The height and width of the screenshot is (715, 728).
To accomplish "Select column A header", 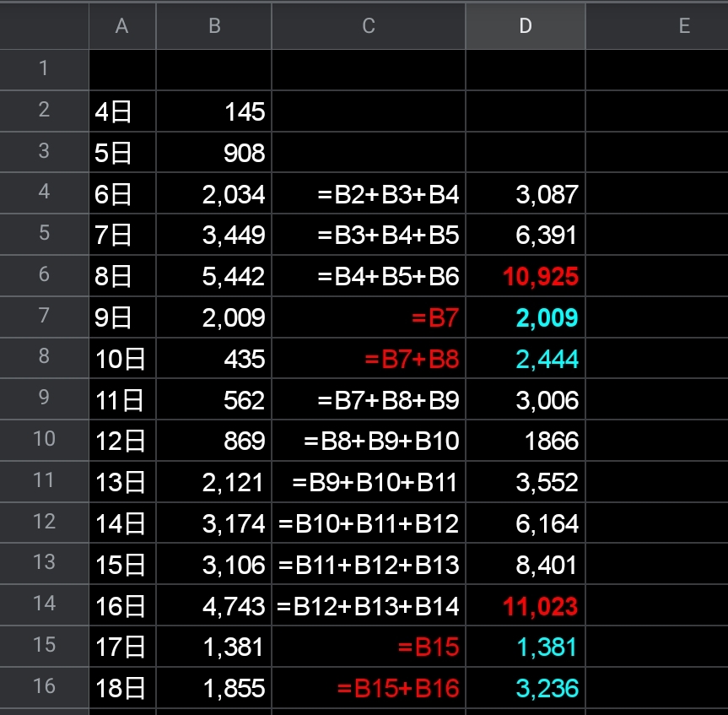I will pos(122,26).
